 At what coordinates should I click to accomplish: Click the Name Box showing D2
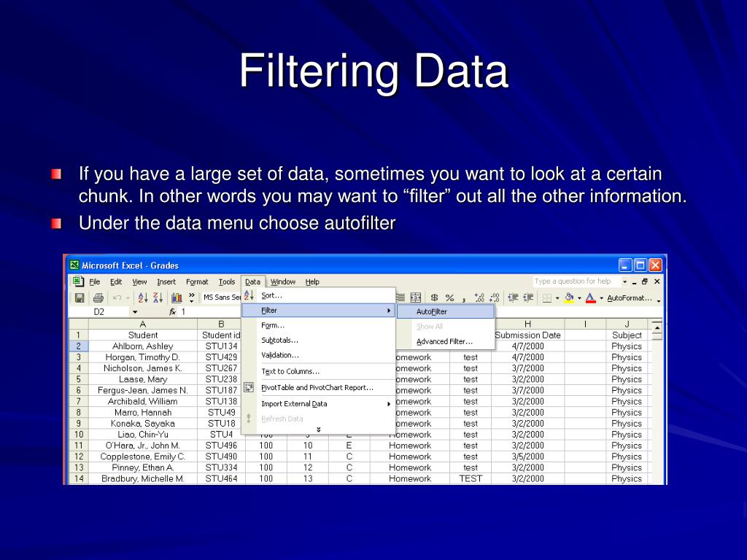pos(99,312)
